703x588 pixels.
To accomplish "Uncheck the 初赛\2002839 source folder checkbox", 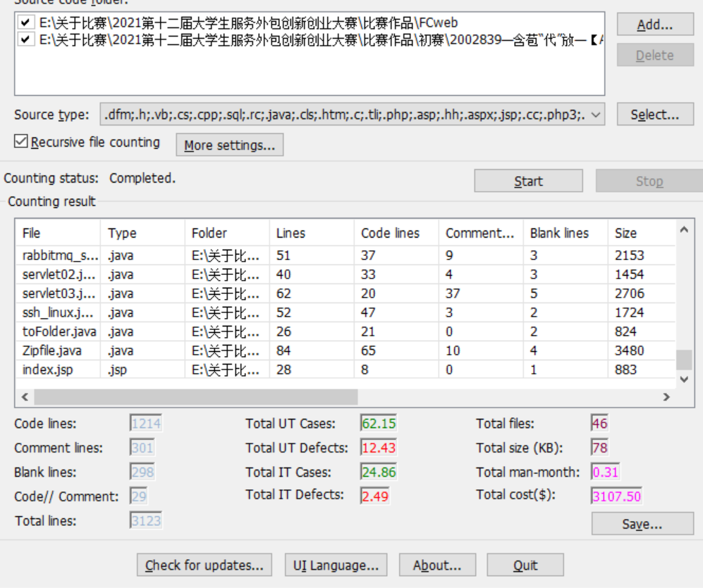I will coord(25,39).
